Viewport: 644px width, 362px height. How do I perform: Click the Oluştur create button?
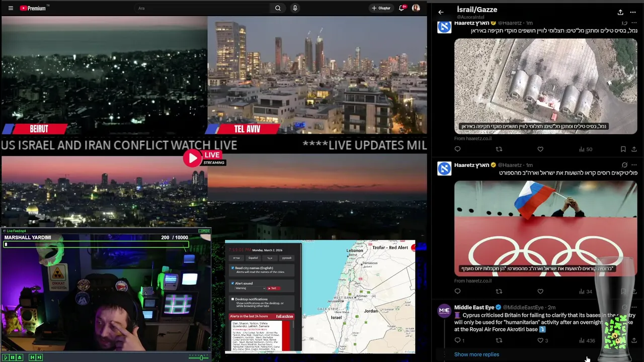(381, 8)
